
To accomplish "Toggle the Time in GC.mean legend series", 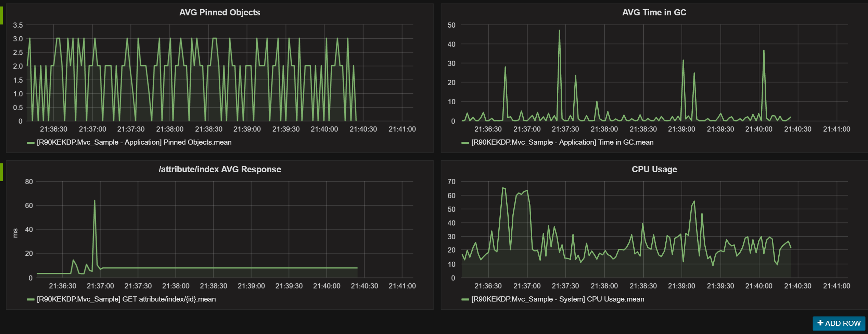I will click(562, 142).
